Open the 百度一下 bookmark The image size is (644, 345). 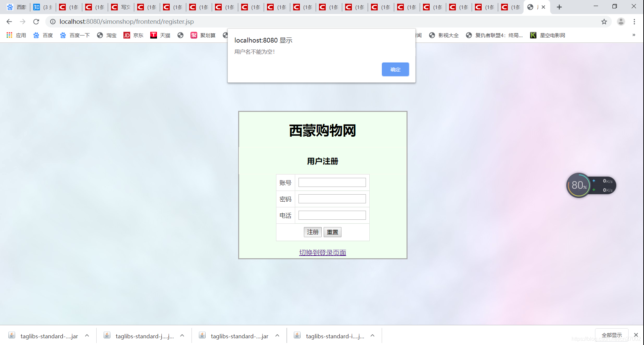(75, 35)
